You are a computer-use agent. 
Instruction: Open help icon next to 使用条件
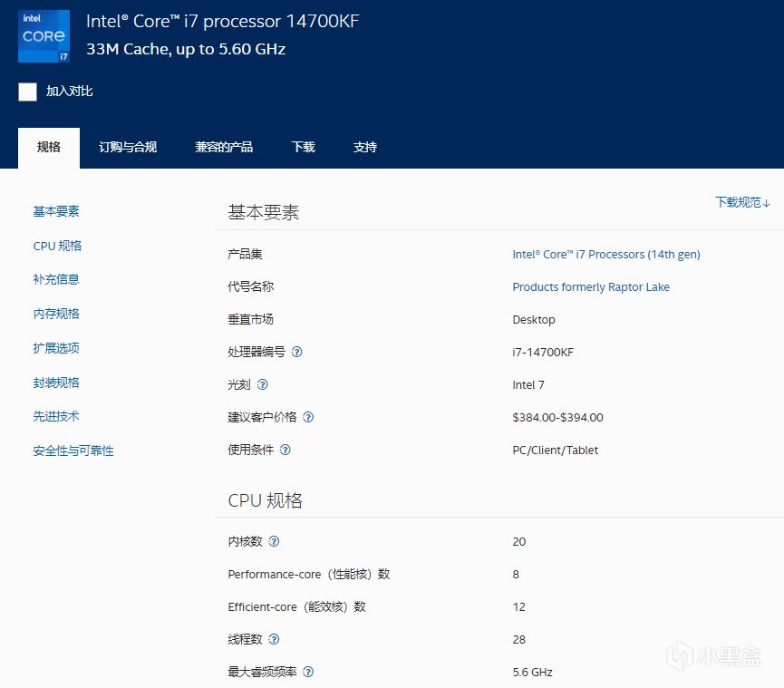point(285,450)
